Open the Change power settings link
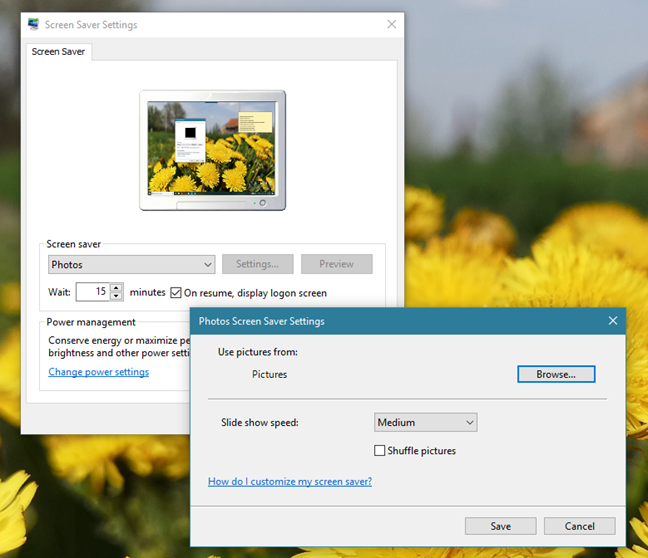 [98, 372]
